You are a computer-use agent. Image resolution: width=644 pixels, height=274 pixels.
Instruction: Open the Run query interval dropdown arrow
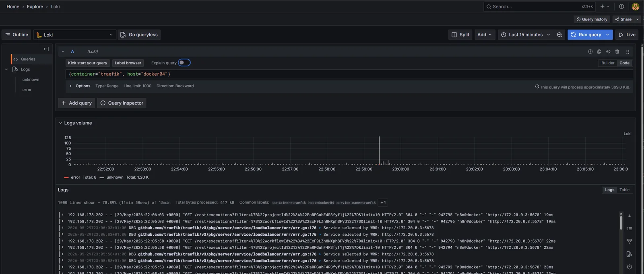coord(608,35)
